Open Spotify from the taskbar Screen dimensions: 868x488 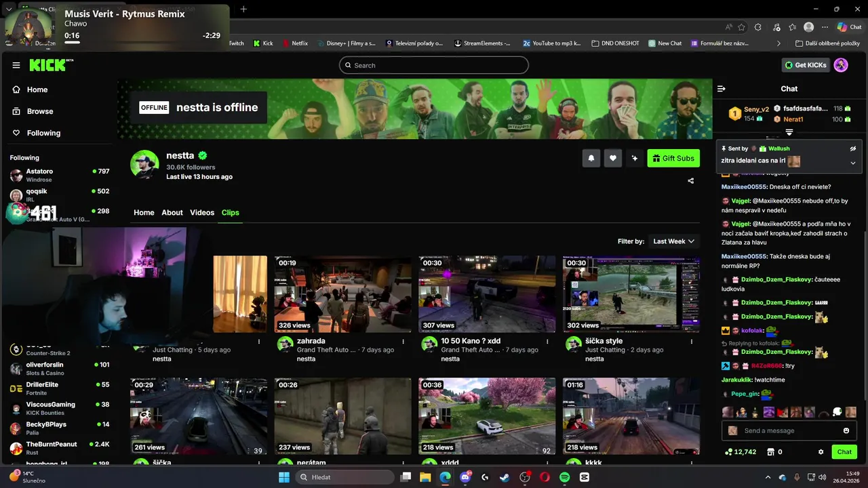(x=565, y=477)
